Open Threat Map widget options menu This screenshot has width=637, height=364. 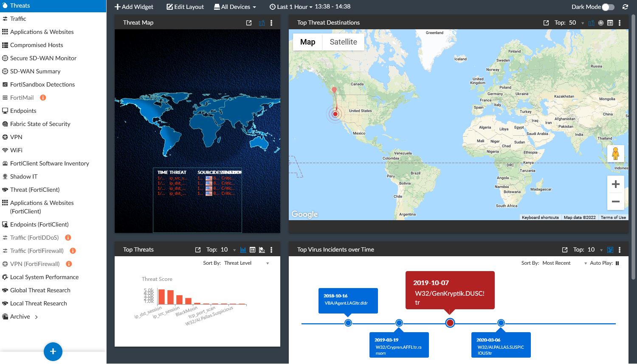(x=271, y=23)
